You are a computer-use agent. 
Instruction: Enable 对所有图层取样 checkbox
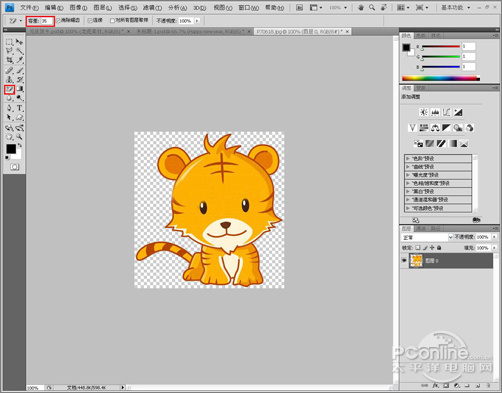point(112,21)
